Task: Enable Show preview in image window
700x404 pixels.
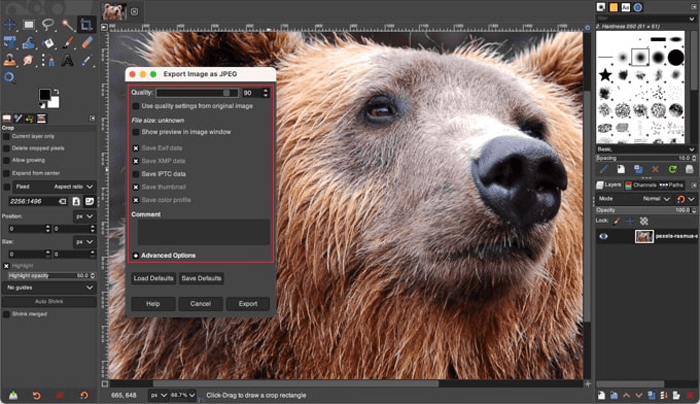Action: tap(136, 132)
